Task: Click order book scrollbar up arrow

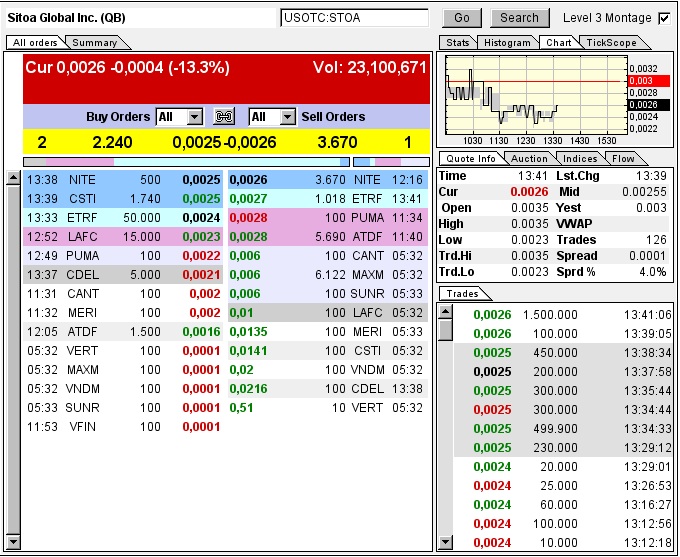Action: tap(14, 177)
